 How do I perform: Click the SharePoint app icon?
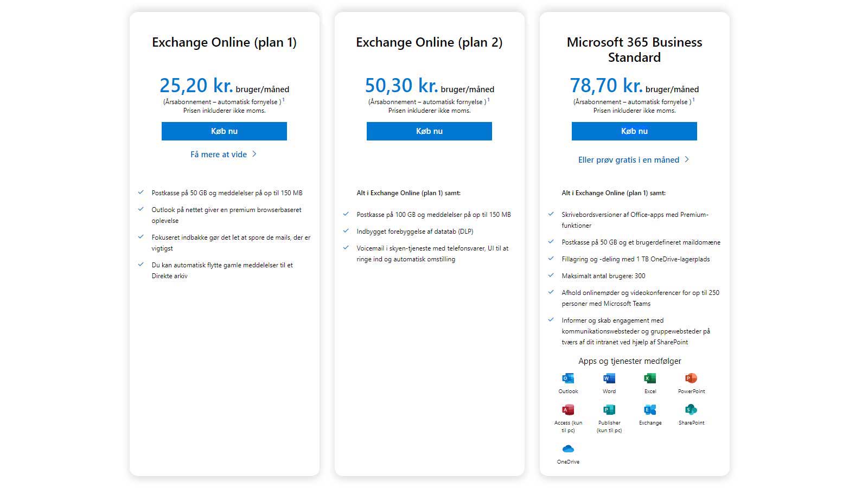[691, 409]
